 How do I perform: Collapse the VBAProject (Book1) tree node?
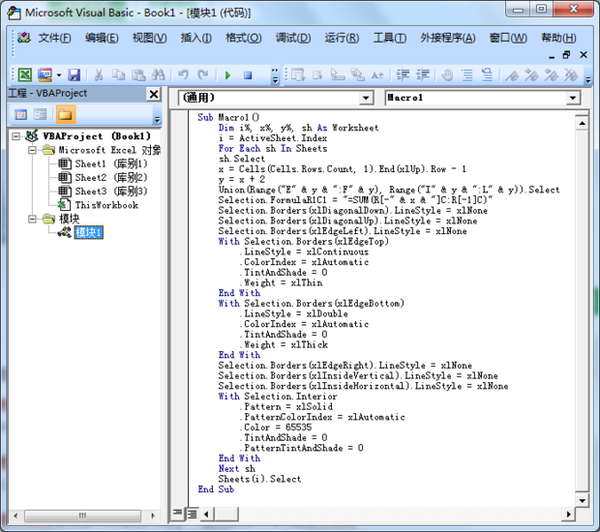(15, 136)
